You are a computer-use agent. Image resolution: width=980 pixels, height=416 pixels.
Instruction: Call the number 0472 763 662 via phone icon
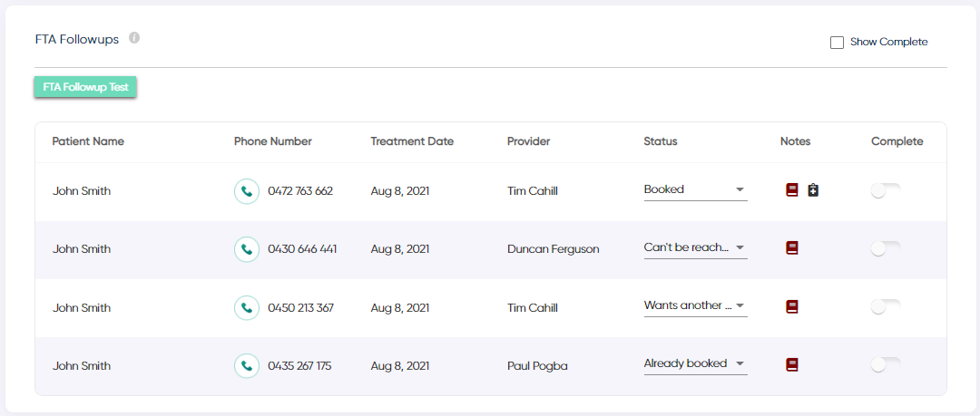(x=247, y=191)
